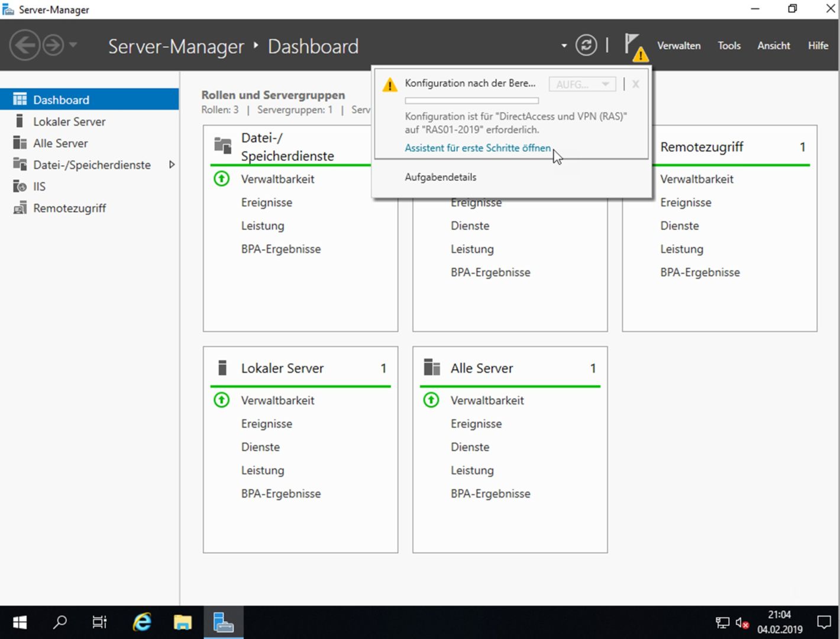
Task: Open the Datei-/Speicherdienste tile header
Action: (287, 147)
